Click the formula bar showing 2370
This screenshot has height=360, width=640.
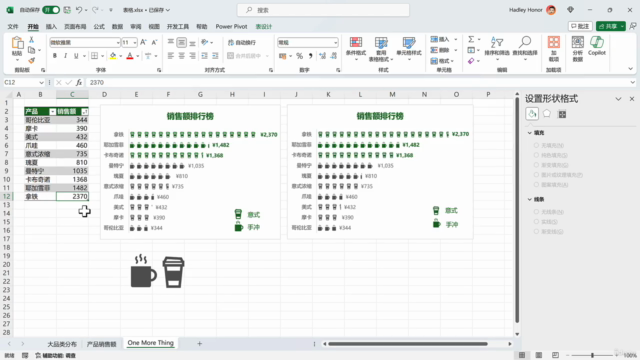tap(357, 82)
